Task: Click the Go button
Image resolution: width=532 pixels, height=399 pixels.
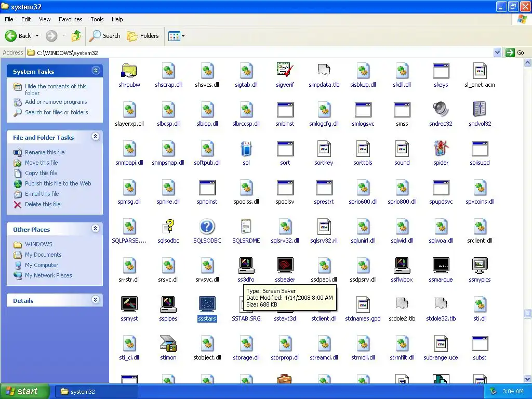Action: [515, 52]
